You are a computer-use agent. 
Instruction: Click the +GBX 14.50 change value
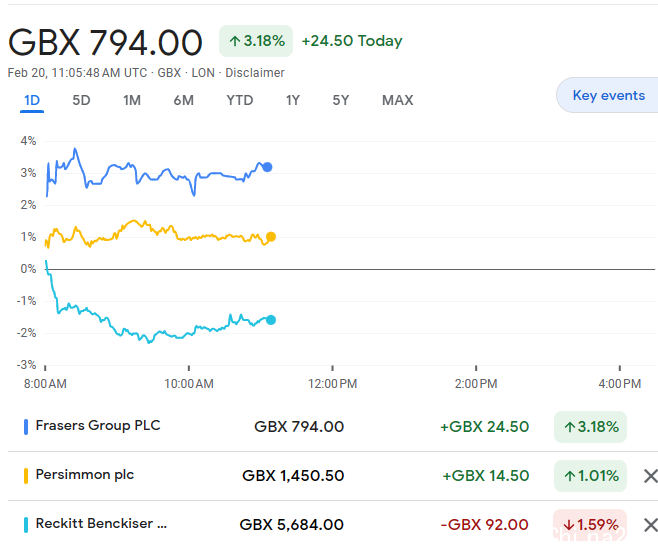[486, 476]
